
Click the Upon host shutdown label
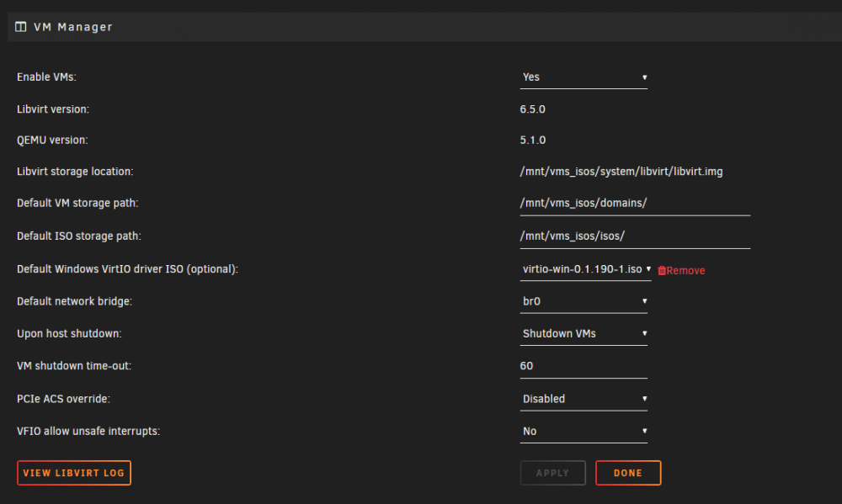(69, 334)
